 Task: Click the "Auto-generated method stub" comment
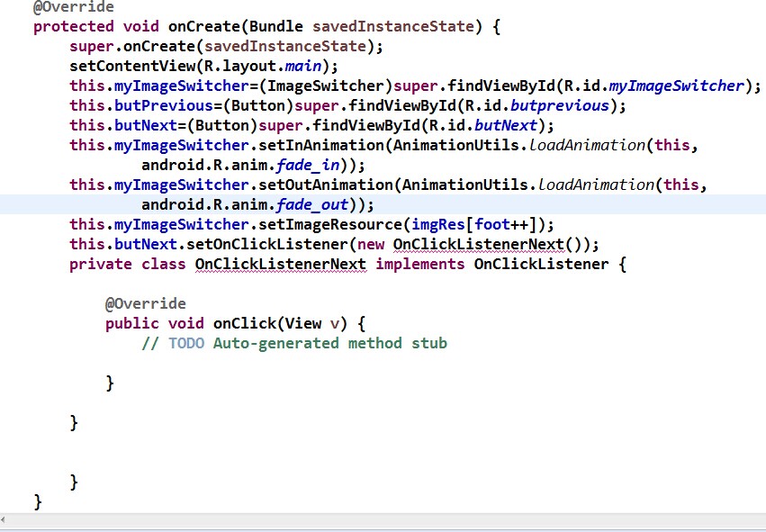(329, 344)
